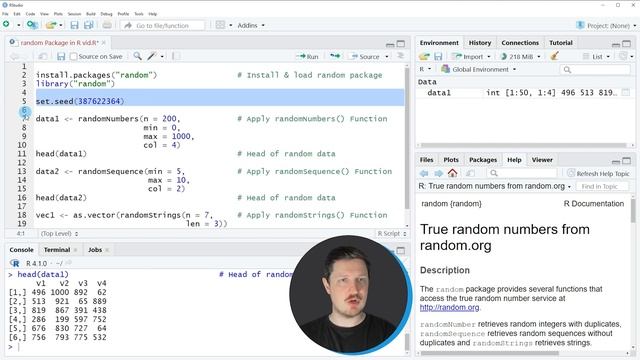Open Find/Replace magnifier in the editor
This screenshot has width=640, height=360.
[x=138, y=56]
